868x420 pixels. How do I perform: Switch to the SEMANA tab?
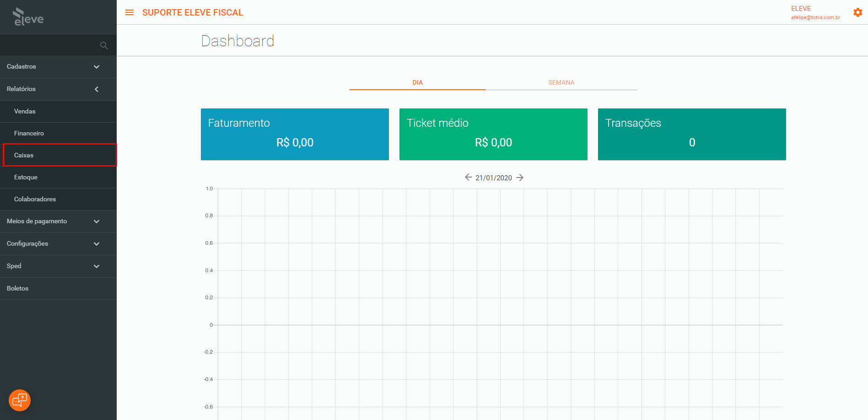561,82
